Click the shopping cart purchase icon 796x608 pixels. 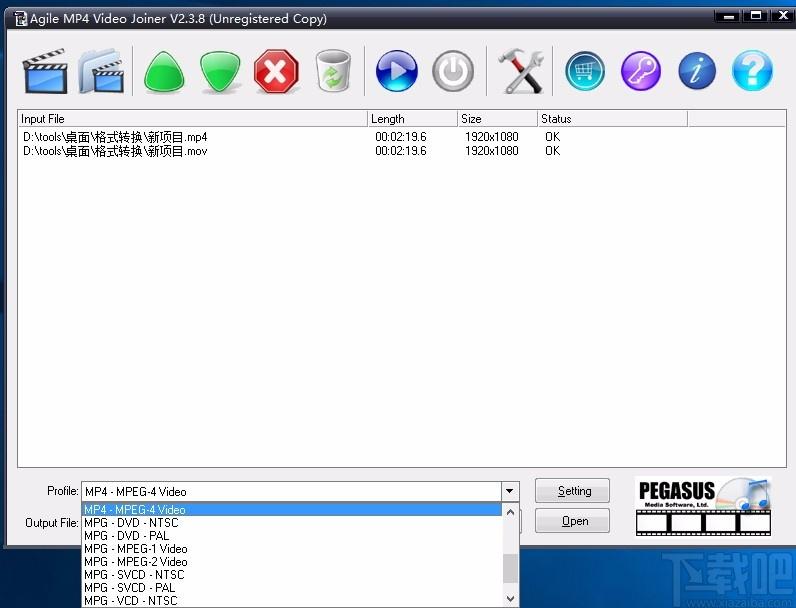[585, 71]
